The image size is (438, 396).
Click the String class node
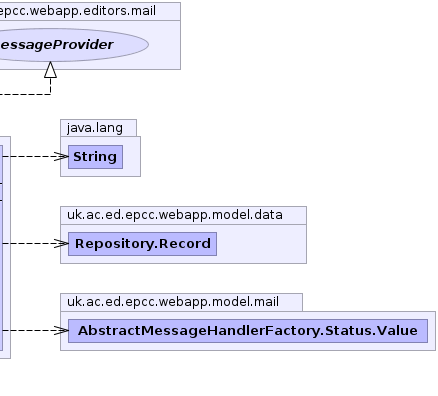coord(95,157)
